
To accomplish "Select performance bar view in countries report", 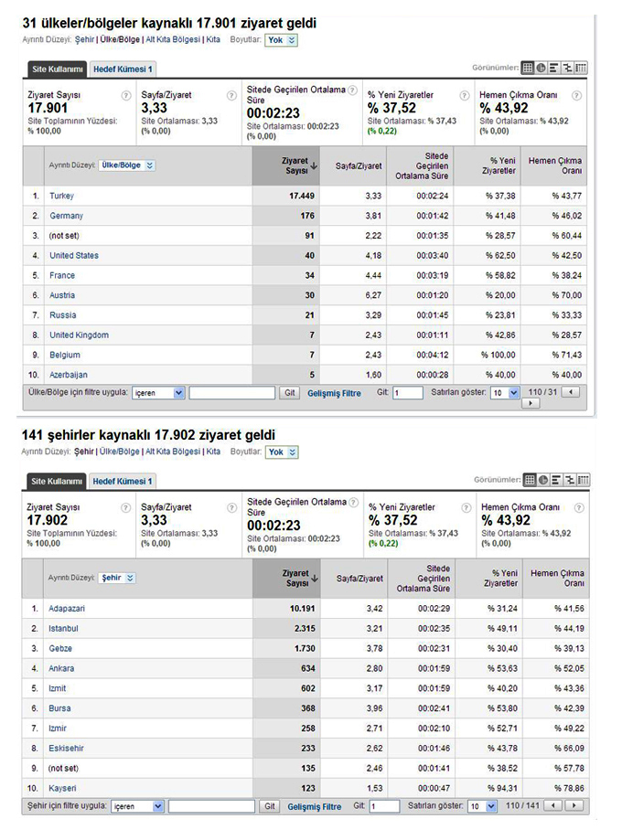I will pos(554,68).
